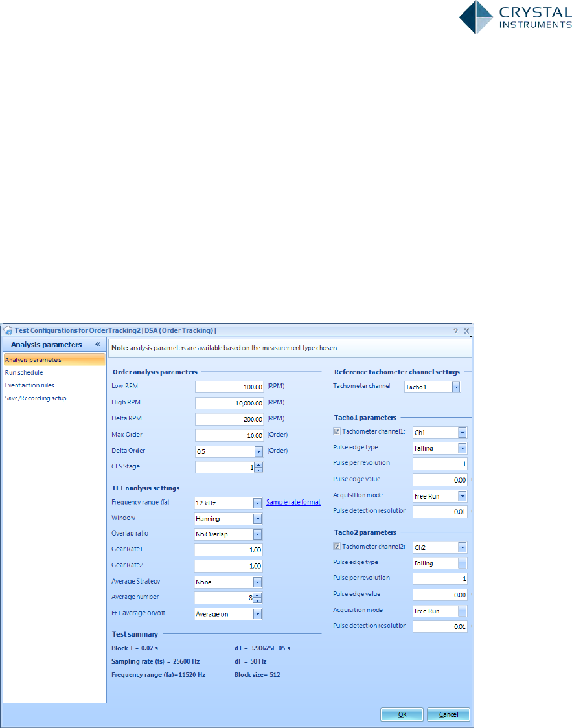572x728 pixels.
Task: Click the Cancel button
Action: (x=448, y=714)
